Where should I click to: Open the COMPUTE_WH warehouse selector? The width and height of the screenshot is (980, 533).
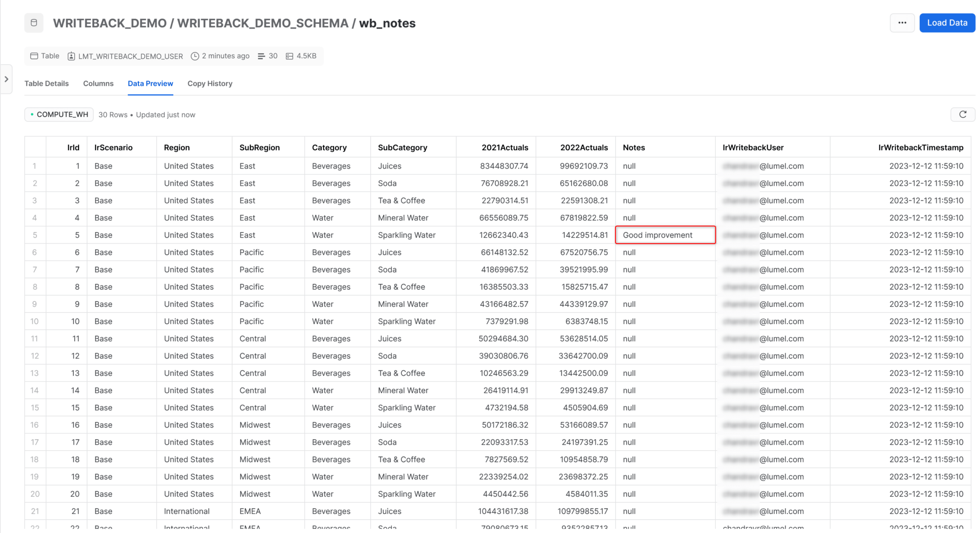click(x=59, y=114)
